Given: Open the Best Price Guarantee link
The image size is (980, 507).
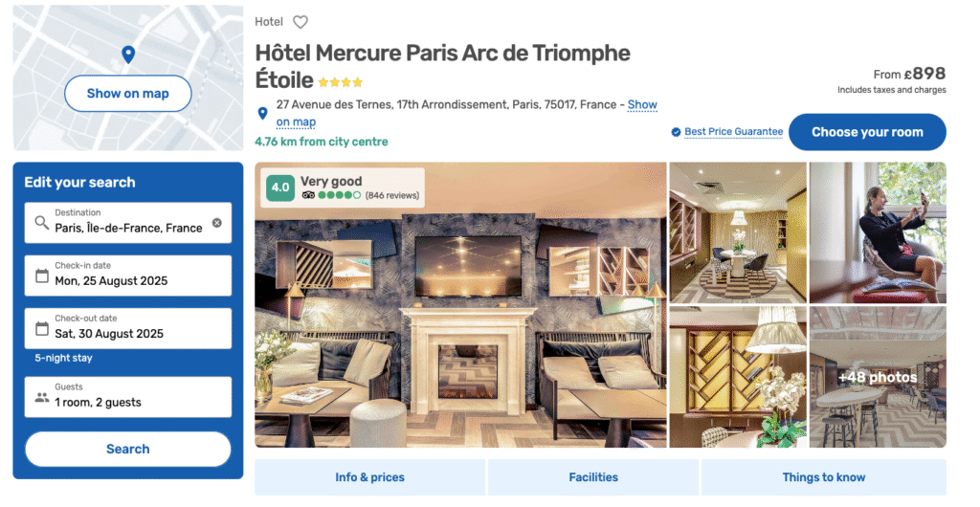Looking at the screenshot, I should tap(734, 132).
